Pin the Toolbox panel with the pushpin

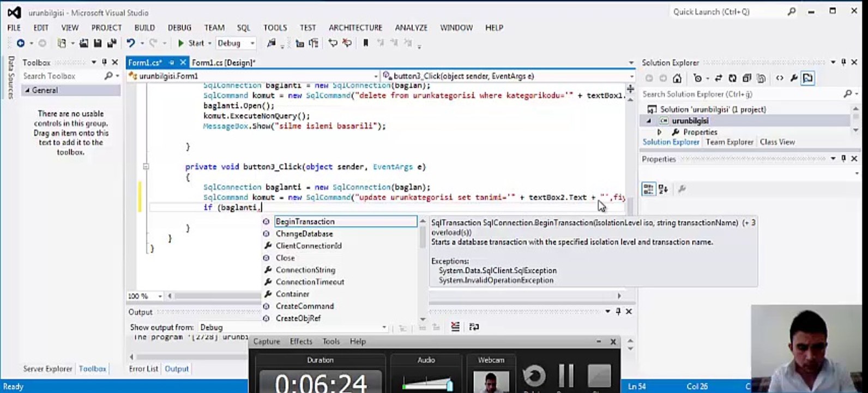click(104, 62)
